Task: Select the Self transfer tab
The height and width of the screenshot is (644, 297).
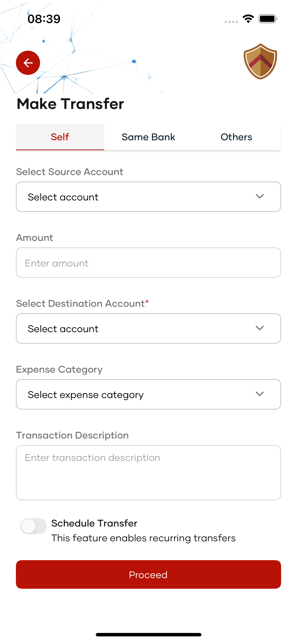Action: pyautogui.click(x=60, y=137)
